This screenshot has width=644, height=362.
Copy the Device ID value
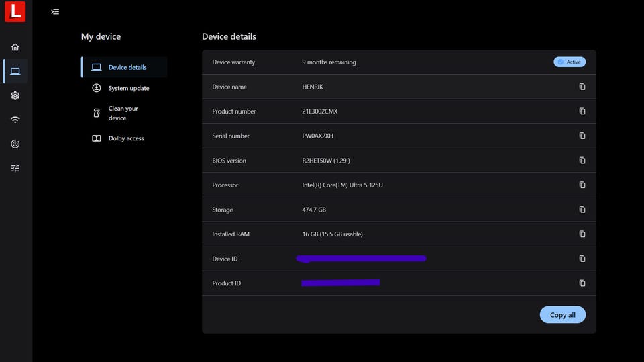pyautogui.click(x=582, y=259)
